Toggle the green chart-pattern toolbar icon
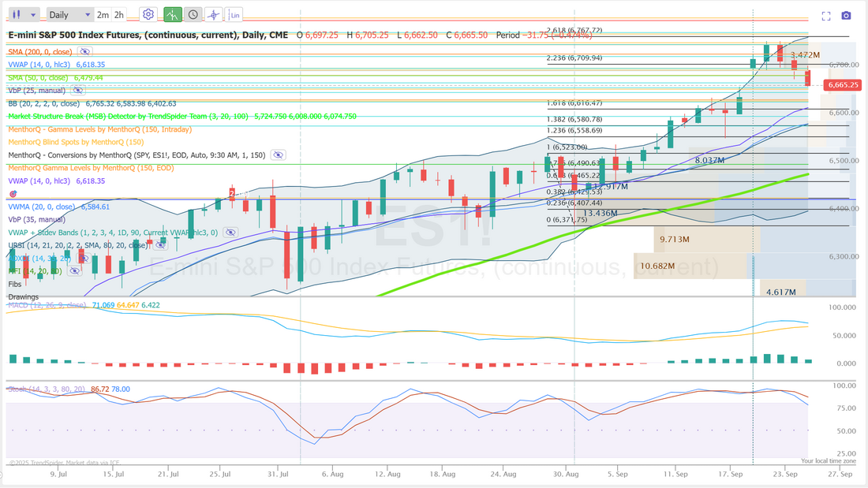This screenshot has height=488, width=868. pyautogui.click(x=173, y=14)
